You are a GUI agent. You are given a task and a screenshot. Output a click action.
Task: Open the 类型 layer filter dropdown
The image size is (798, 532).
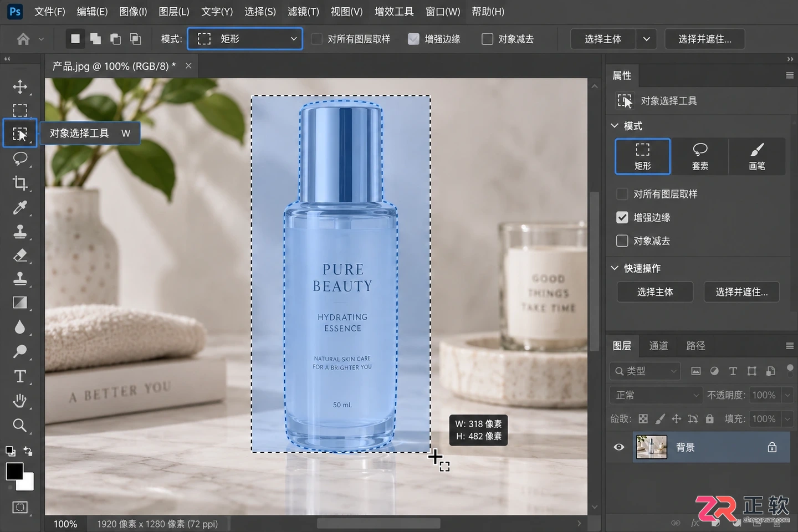point(645,371)
